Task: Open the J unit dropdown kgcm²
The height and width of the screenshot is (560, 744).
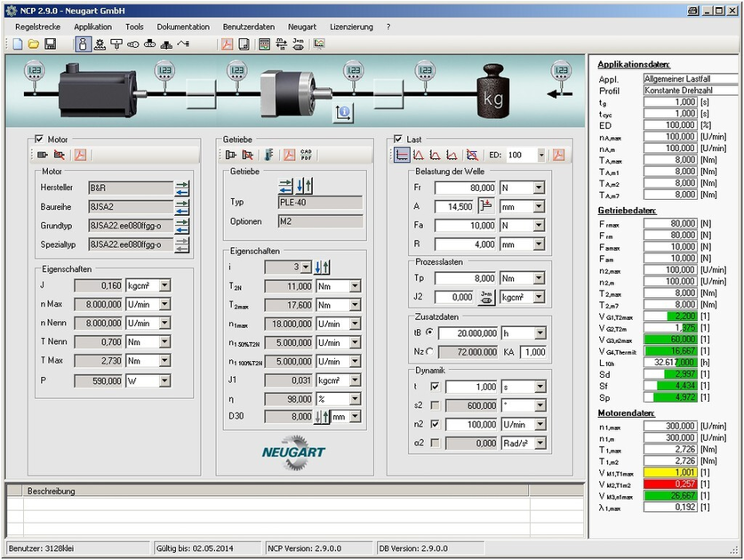Action: 164,285
